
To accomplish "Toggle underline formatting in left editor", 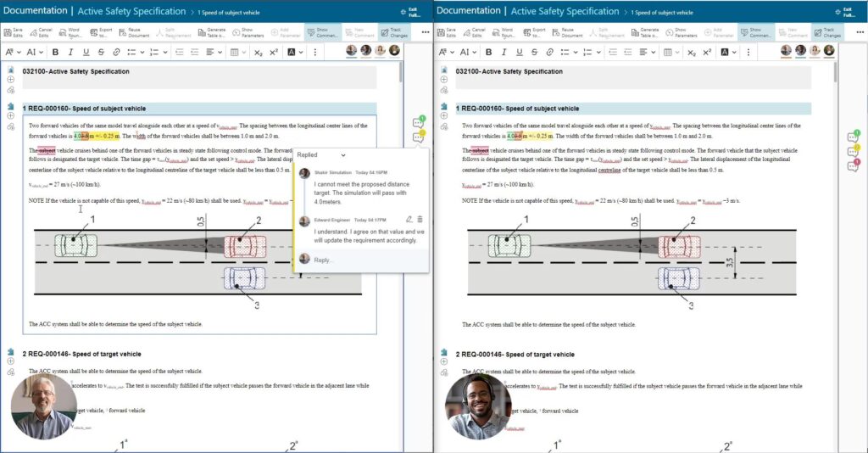I will point(86,52).
